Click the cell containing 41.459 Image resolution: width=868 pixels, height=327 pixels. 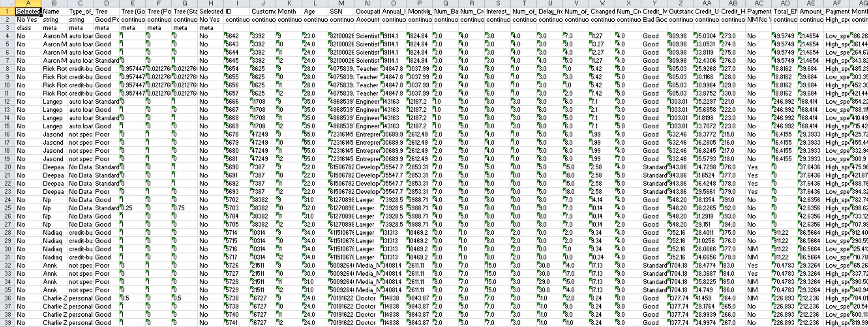point(706,298)
